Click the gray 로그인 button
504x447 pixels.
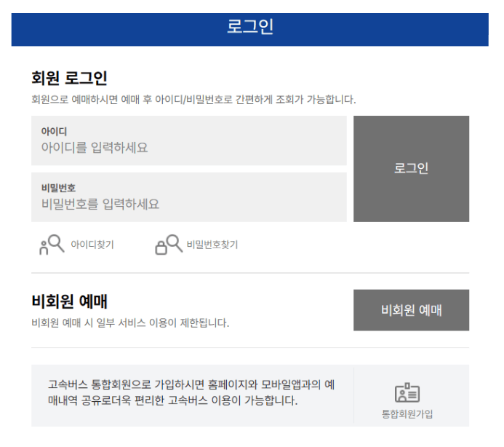411,169
